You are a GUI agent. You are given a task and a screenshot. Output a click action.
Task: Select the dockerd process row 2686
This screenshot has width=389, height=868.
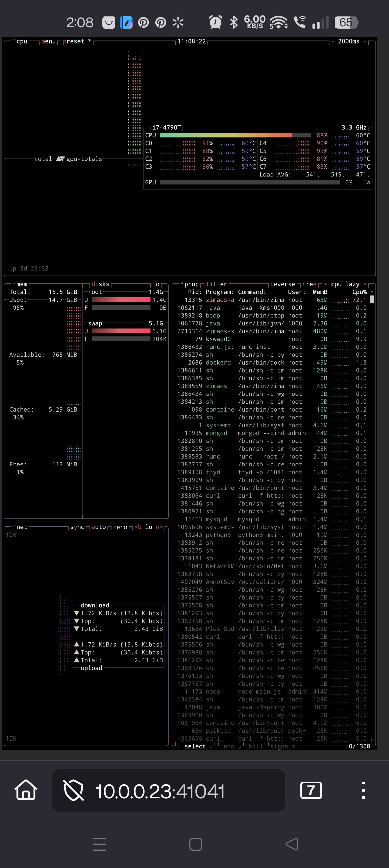[x=272, y=362]
